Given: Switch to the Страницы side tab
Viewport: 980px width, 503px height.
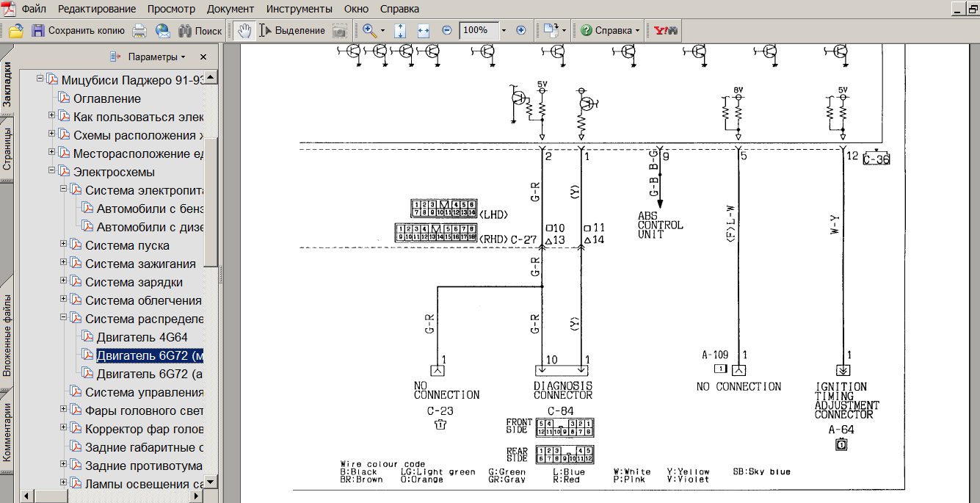Looking at the screenshot, I should click(7, 149).
